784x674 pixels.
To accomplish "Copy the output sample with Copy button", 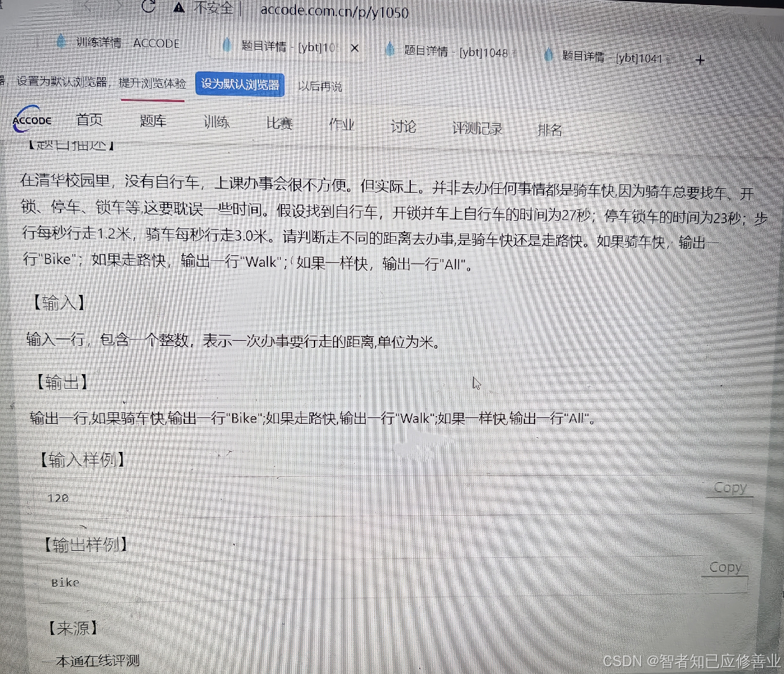I will (x=725, y=567).
